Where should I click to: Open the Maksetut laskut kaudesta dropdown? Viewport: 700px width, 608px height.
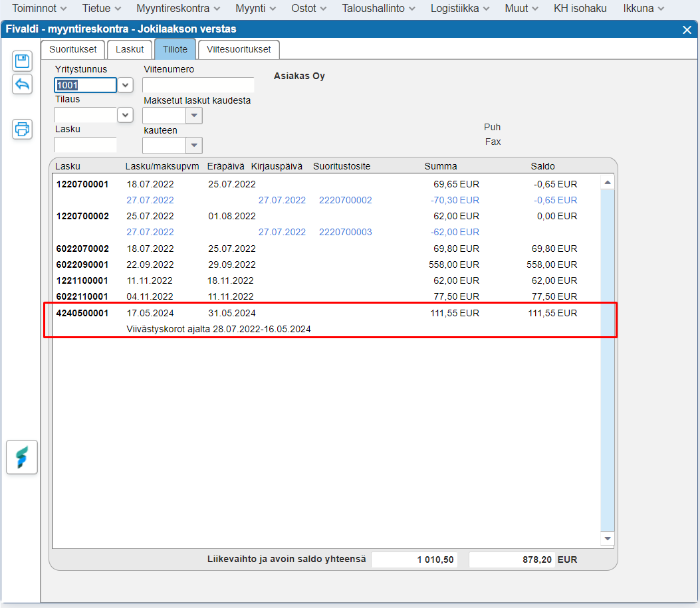193,116
